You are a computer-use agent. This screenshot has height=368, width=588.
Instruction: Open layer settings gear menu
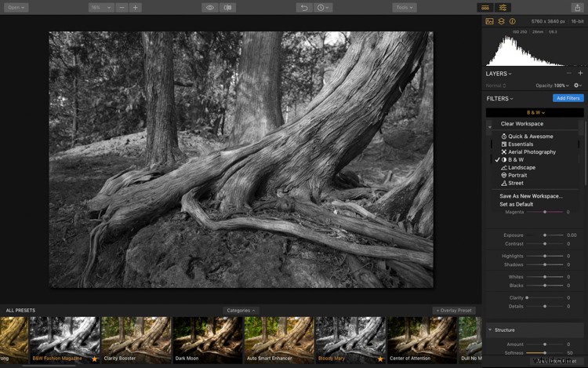coord(578,86)
